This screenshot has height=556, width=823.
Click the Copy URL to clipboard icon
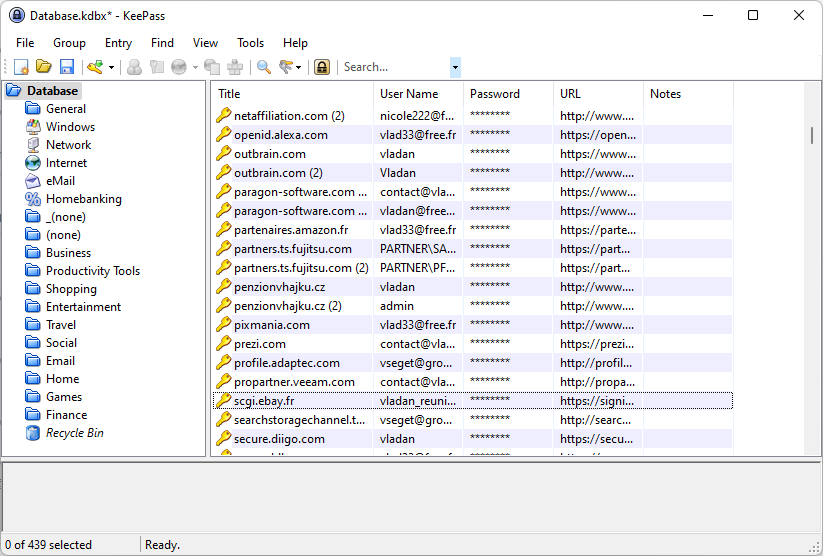click(212, 67)
